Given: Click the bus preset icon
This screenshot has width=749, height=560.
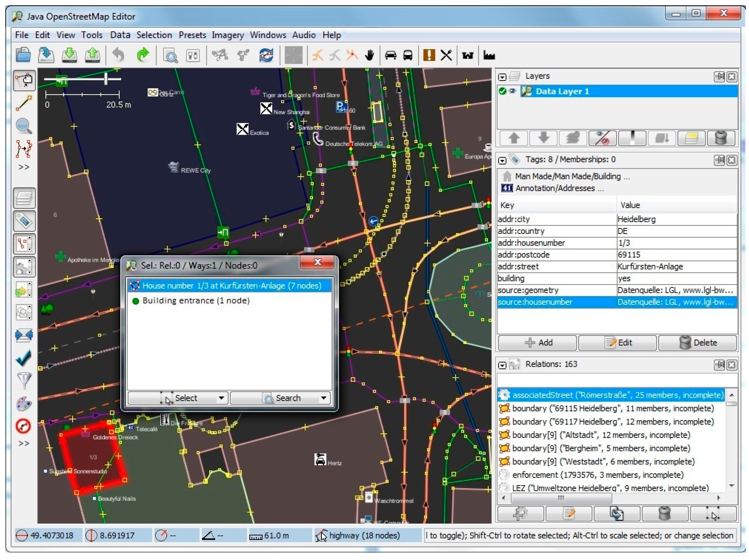Looking at the screenshot, I should tap(408, 55).
